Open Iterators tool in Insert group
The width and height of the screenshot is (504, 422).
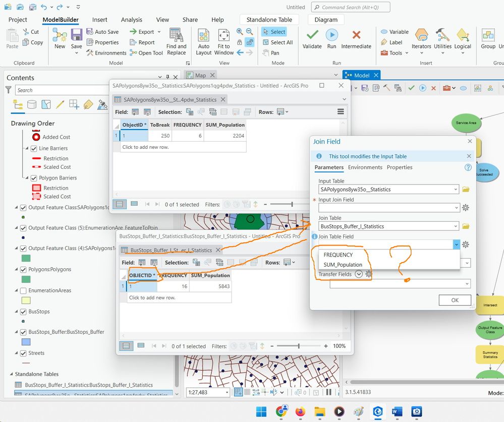tap(421, 35)
